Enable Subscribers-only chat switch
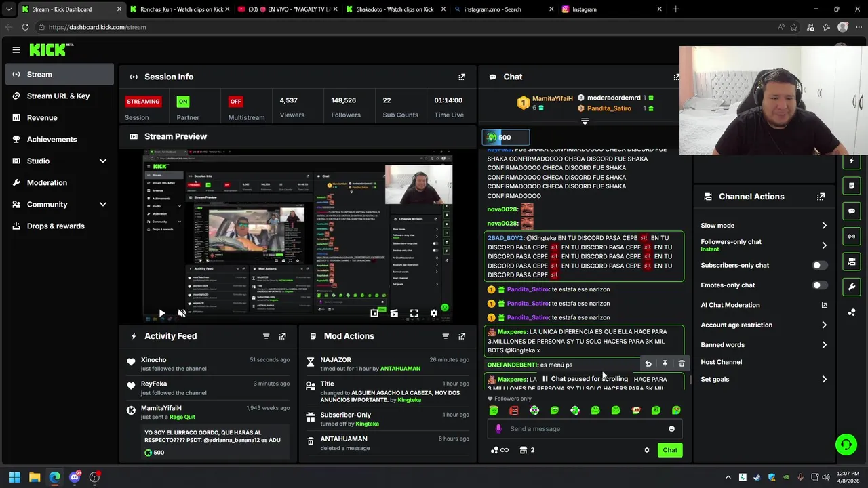 click(x=819, y=265)
